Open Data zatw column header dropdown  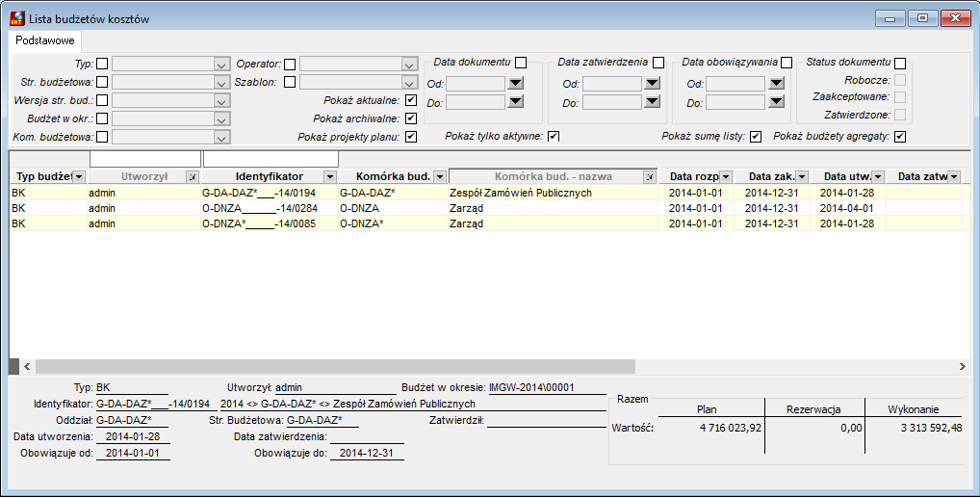954,177
